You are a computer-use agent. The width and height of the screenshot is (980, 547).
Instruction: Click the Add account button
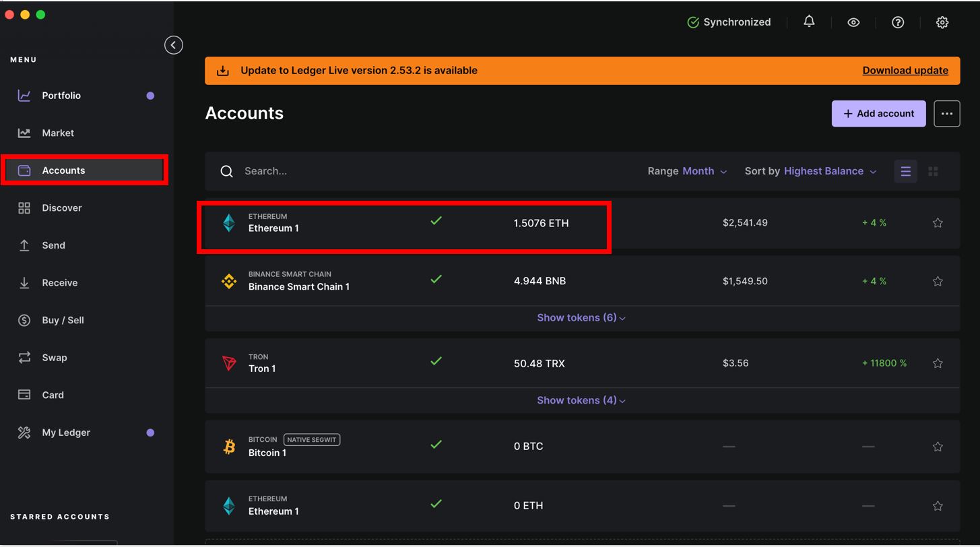coord(878,114)
